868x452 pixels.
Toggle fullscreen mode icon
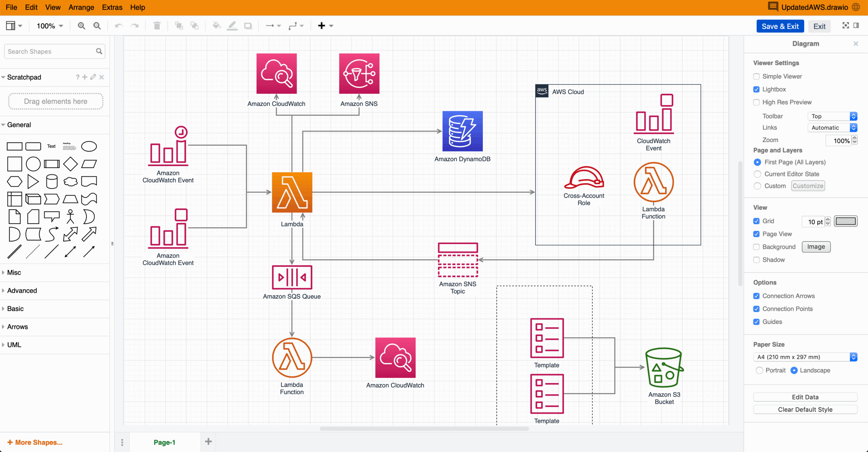846,25
